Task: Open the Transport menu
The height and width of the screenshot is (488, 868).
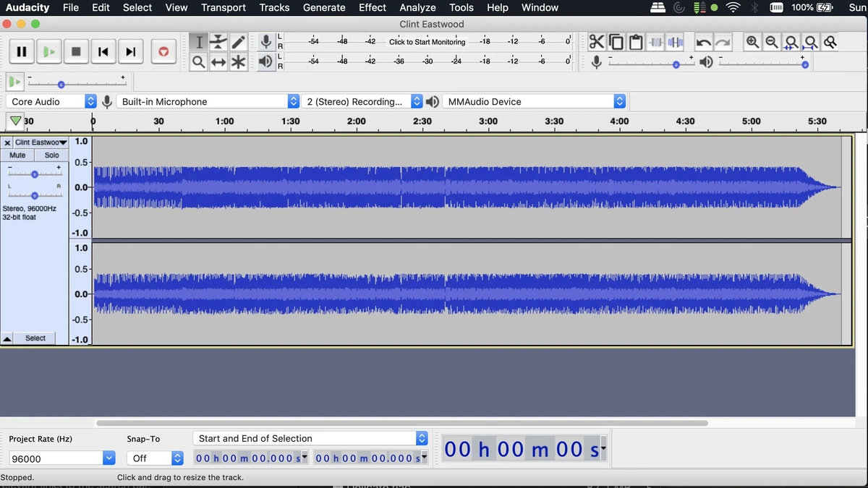Action: [223, 8]
